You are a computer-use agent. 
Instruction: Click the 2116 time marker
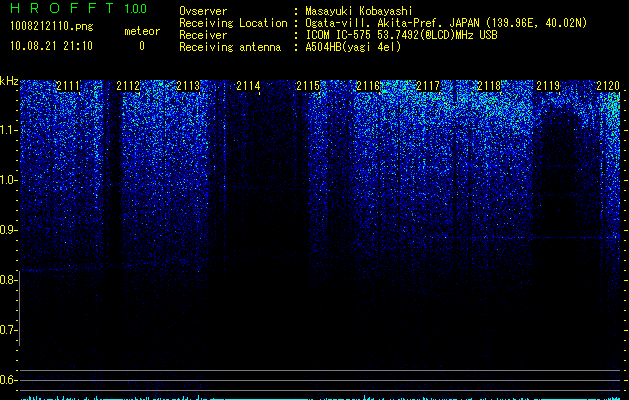pyautogui.click(x=368, y=86)
